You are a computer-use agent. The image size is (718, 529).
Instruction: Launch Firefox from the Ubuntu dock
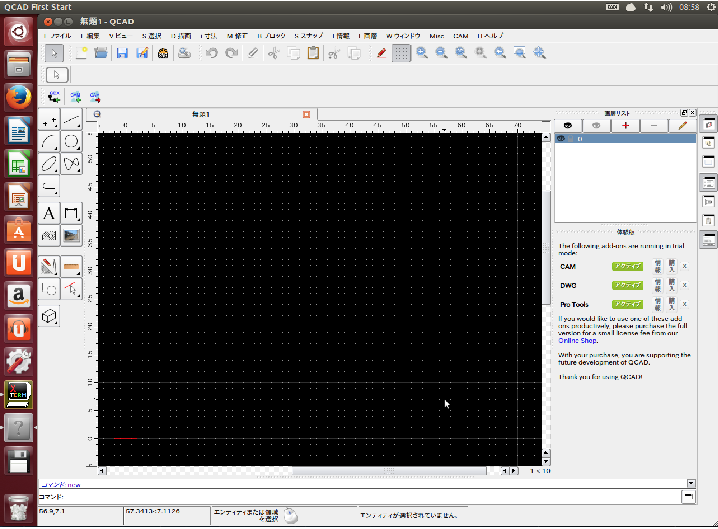pos(18,98)
